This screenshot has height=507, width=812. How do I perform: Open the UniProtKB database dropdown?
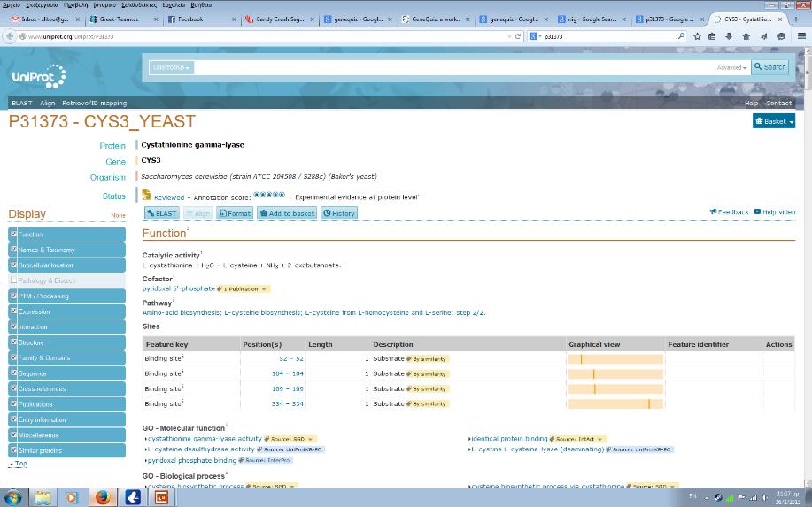[x=172, y=67]
